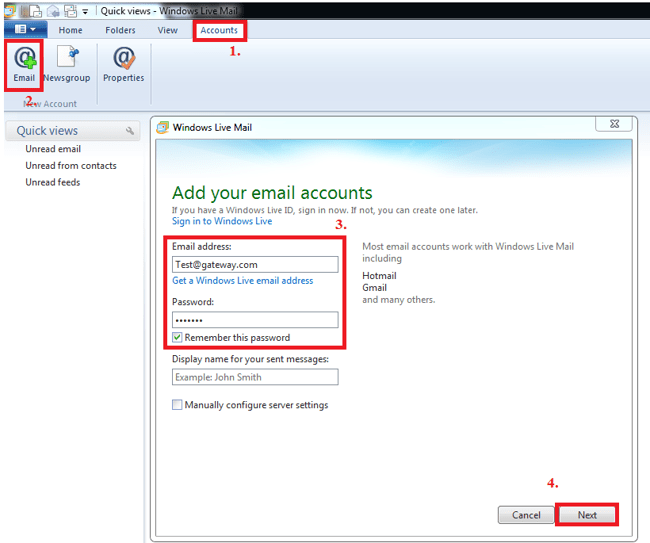Add a new Email account
The image size is (650, 543).
pos(24,65)
